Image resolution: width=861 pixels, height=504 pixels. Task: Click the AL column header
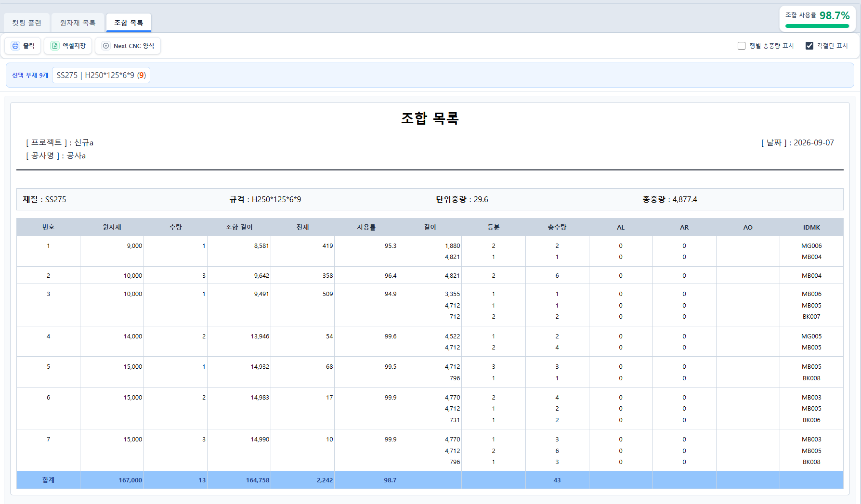coord(620,227)
